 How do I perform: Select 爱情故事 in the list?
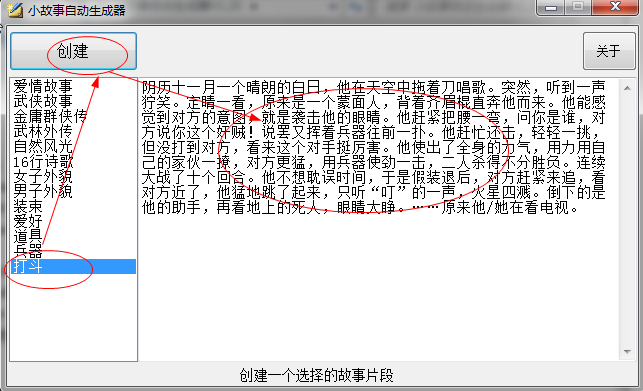click(73, 86)
